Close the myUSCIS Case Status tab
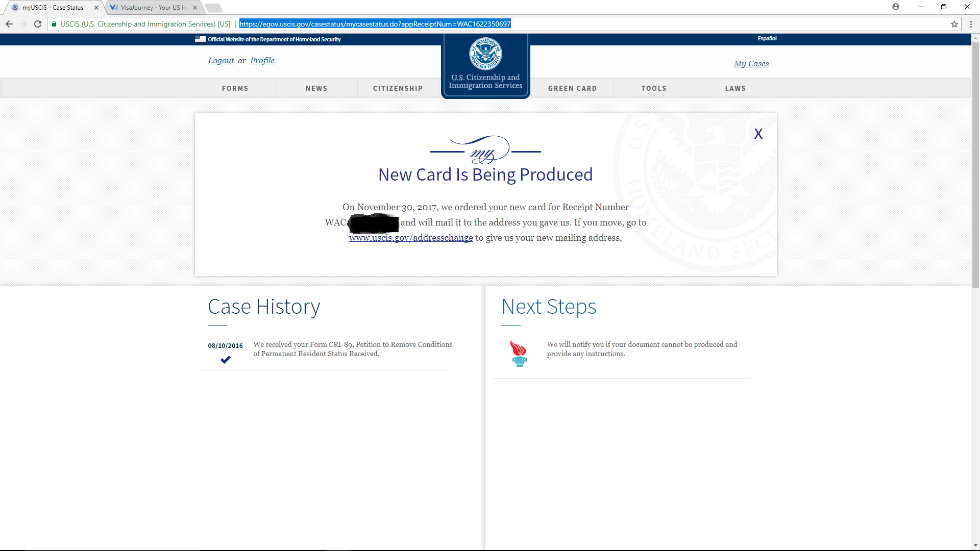This screenshot has width=980, height=551. coord(96,8)
